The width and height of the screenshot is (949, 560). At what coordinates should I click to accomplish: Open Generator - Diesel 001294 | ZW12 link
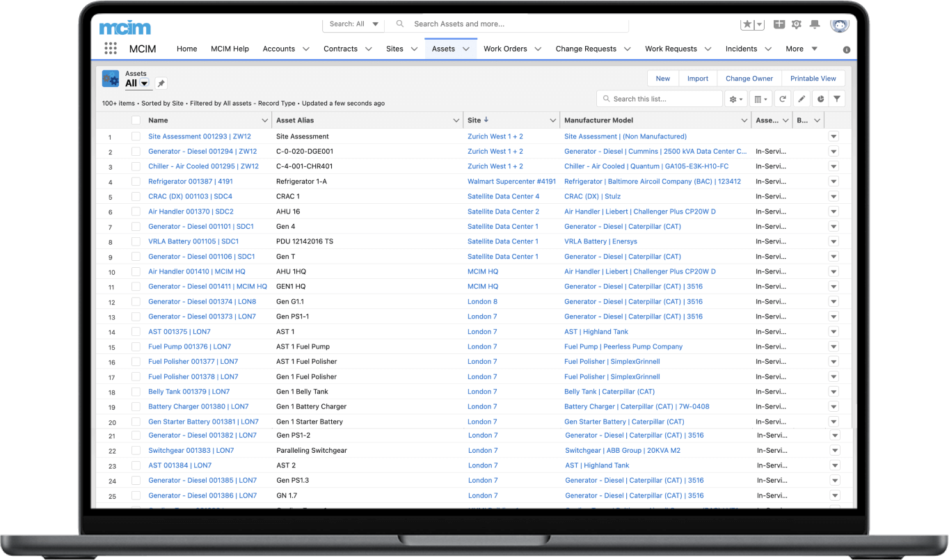pos(202,152)
